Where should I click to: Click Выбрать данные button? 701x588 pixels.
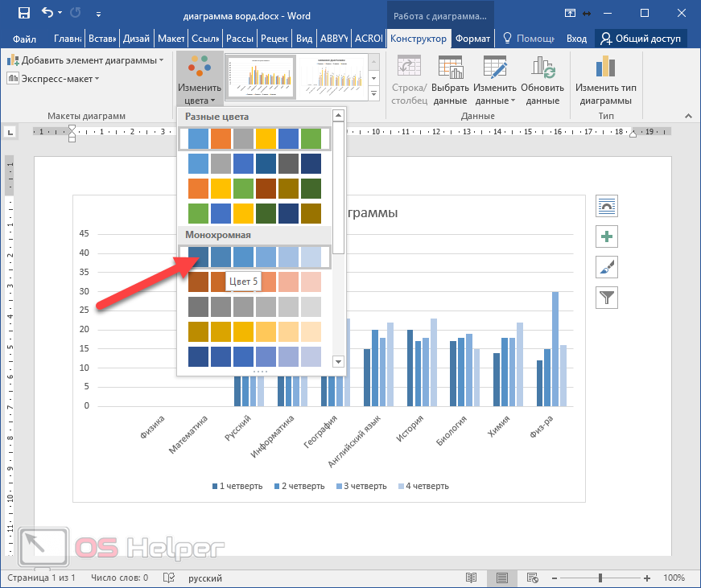(449, 80)
